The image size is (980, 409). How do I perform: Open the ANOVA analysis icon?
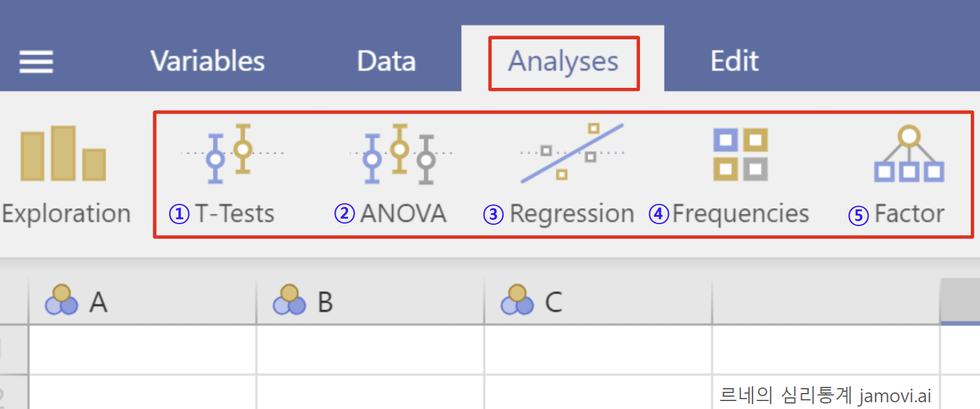(x=400, y=154)
